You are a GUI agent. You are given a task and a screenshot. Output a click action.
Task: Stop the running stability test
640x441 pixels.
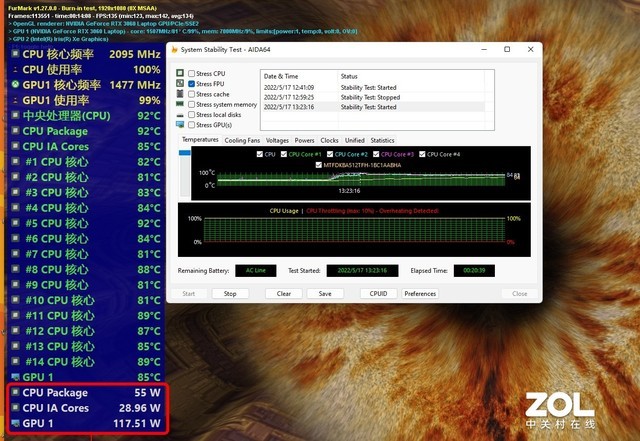click(229, 294)
